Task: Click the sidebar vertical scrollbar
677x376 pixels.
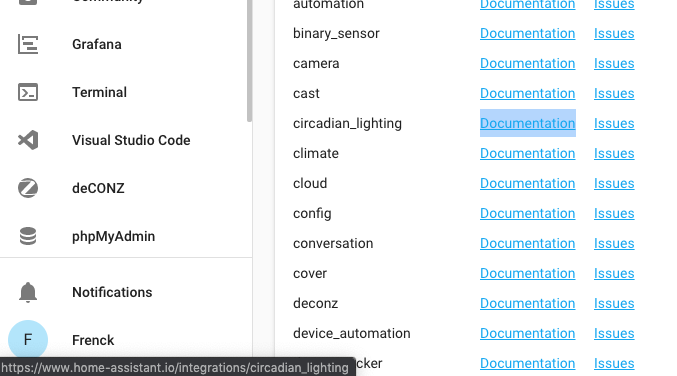Action: coord(249,60)
